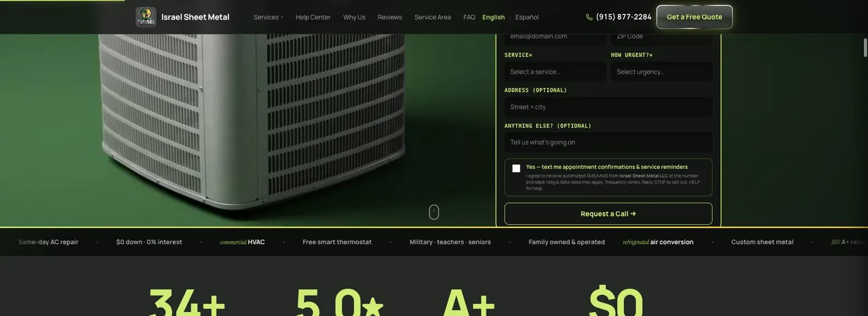Click the Same-day AC repair ticker text
Viewport: 868px width, 316px height.
pos(48,242)
